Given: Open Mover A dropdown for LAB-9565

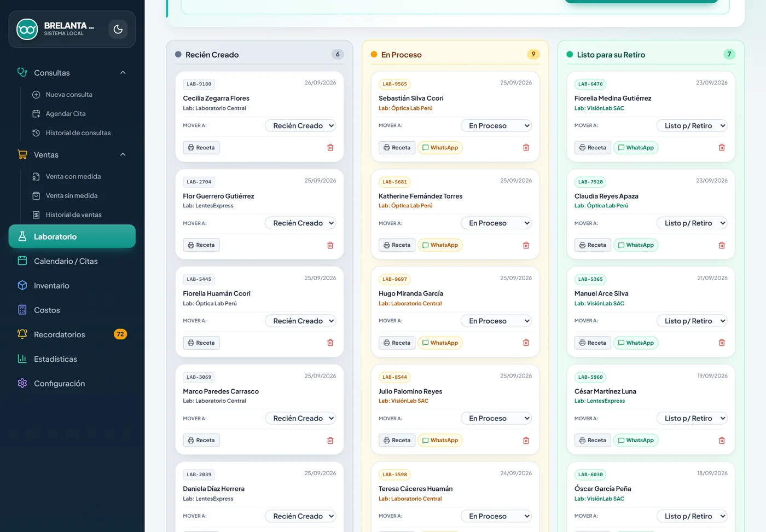Looking at the screenshot, I should click(496, 126).
